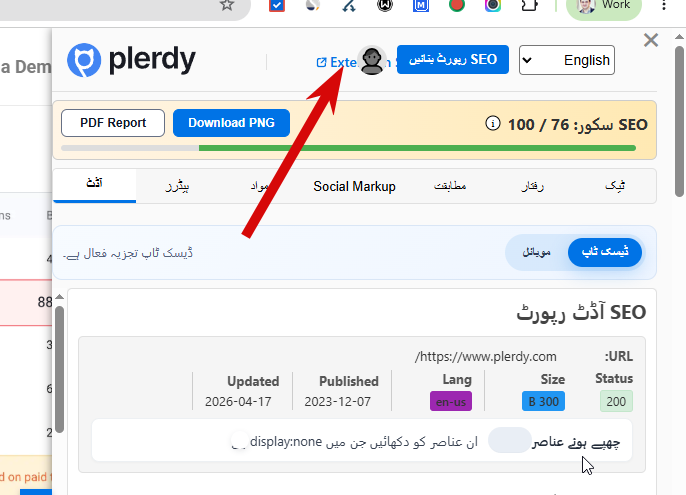Click the right scrollbar up arrow
Screen dimensions: 686x495
click(x=679, y=37)
